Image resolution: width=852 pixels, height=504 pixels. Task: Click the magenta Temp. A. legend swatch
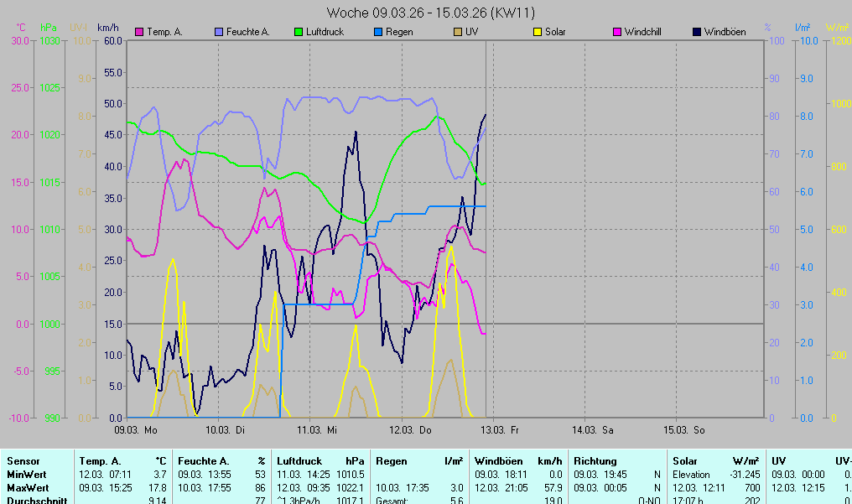[x=139, y=32]
